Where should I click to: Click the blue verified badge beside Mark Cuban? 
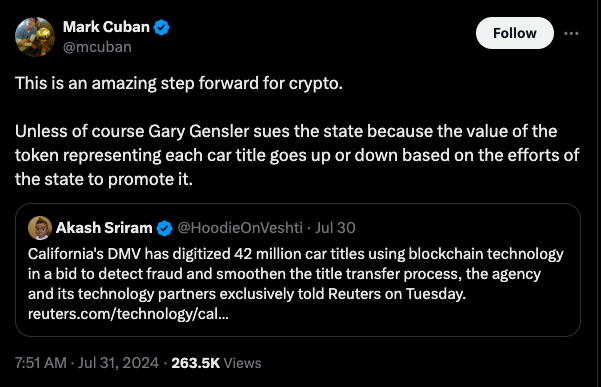click(161, 28)
